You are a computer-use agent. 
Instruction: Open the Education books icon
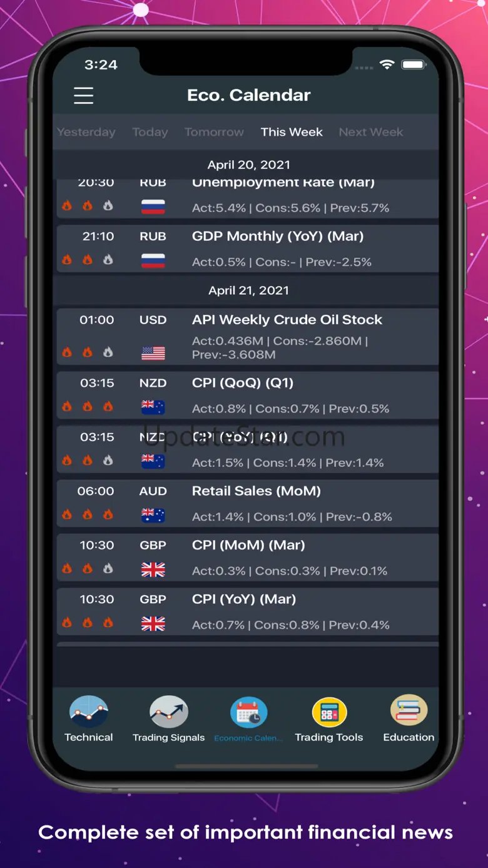409,711
